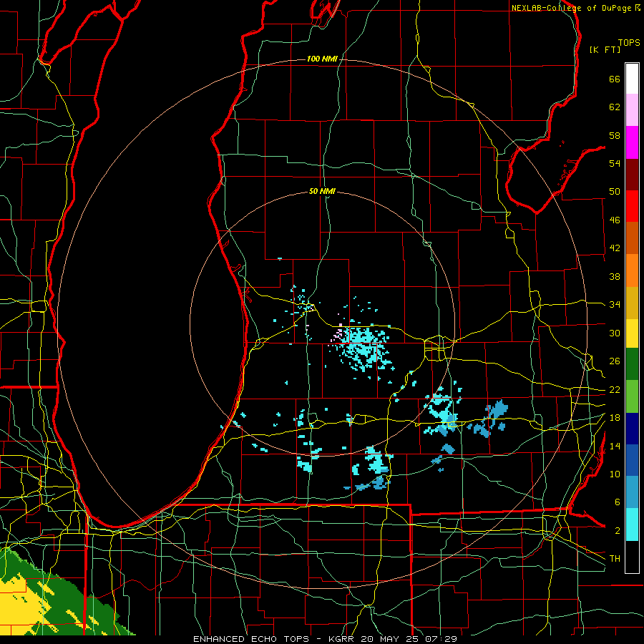Click the 26 legend value

click(x=615, y=361)
